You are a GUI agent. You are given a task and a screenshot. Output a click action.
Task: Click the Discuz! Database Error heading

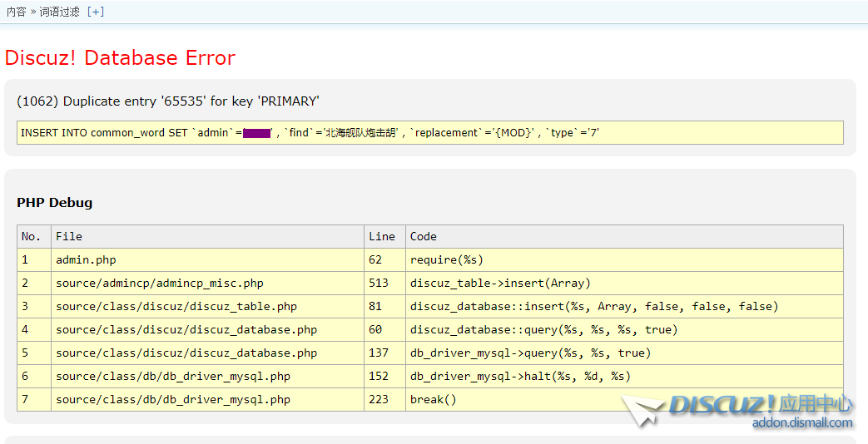point(120,57)
